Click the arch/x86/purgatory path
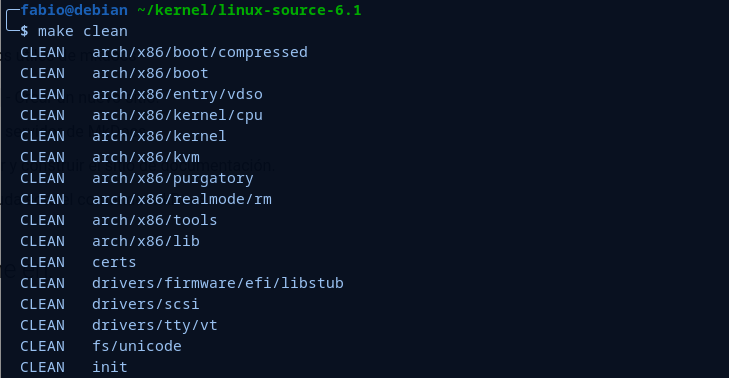Viewport: 729px width, 378px height. [x=172, y=179]
